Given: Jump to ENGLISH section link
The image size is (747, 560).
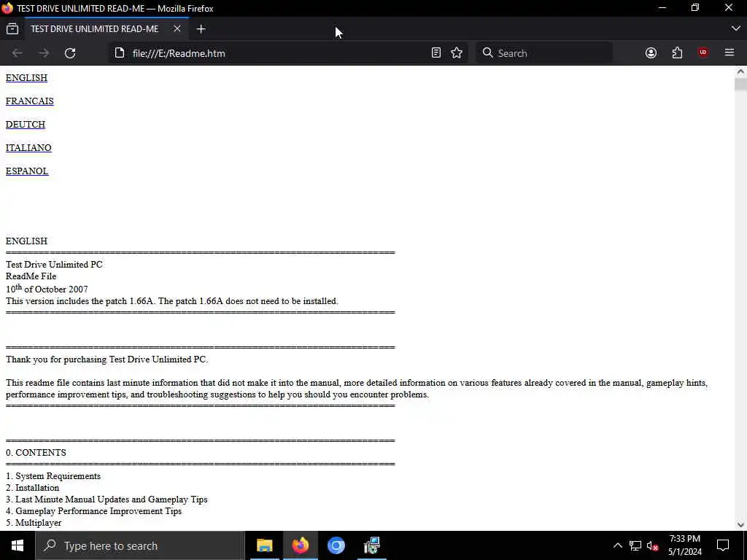Looking at the screenshot, I should (27, 77).
